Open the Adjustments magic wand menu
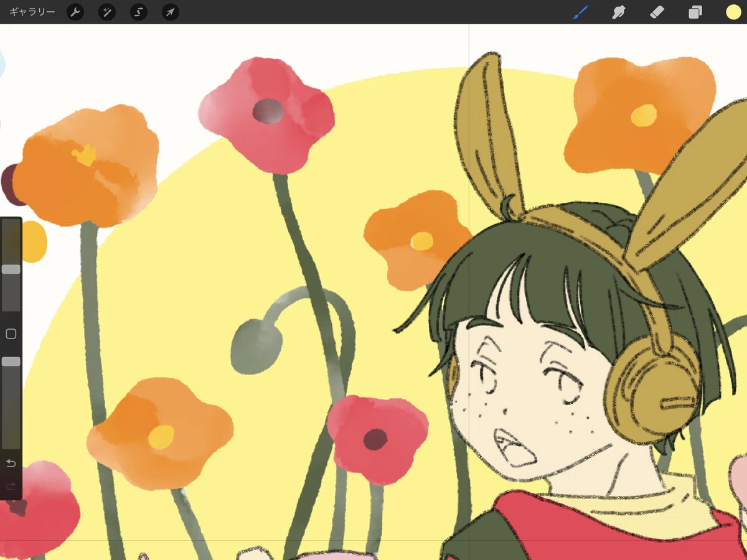This screenshot has width=747, height=560. pyautogui.click(x=107, y=12)
